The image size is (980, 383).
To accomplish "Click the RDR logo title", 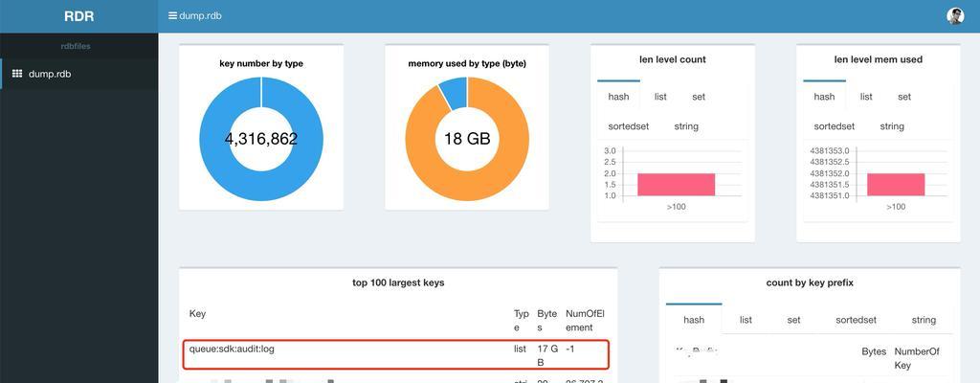I will tap(78, 16).
